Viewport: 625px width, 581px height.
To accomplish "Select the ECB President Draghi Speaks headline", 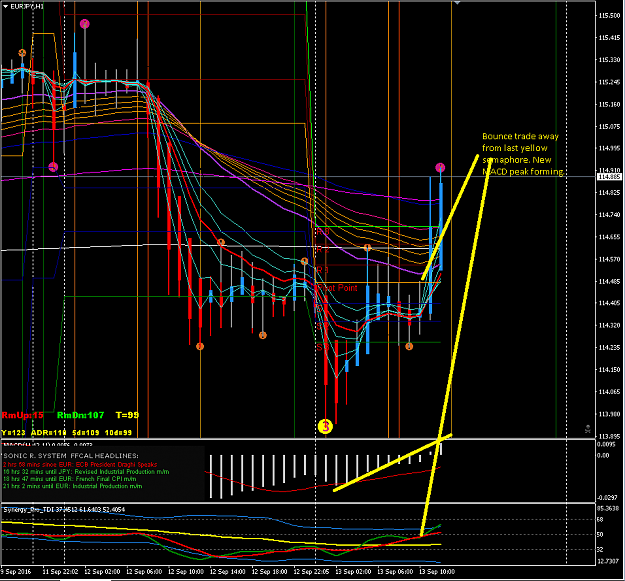I will (x=80, y=465).
